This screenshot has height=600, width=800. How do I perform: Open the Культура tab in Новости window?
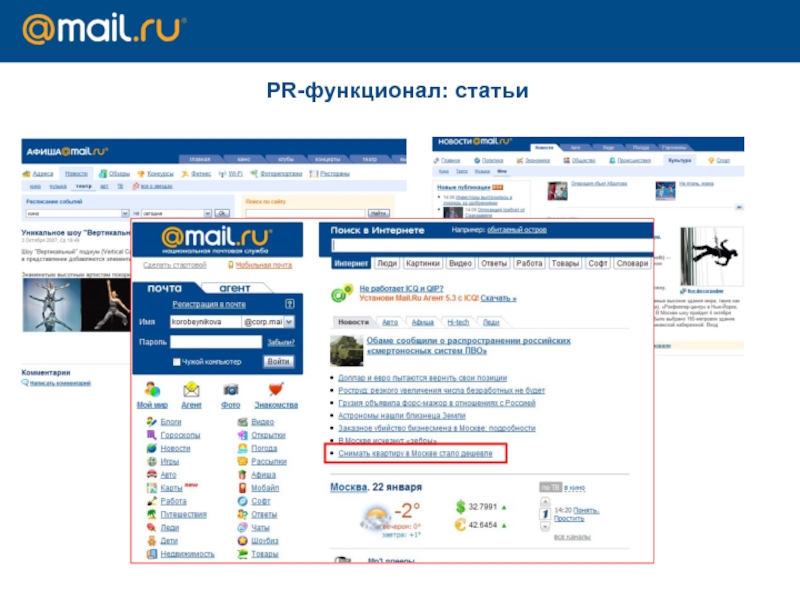pos(680,160)
